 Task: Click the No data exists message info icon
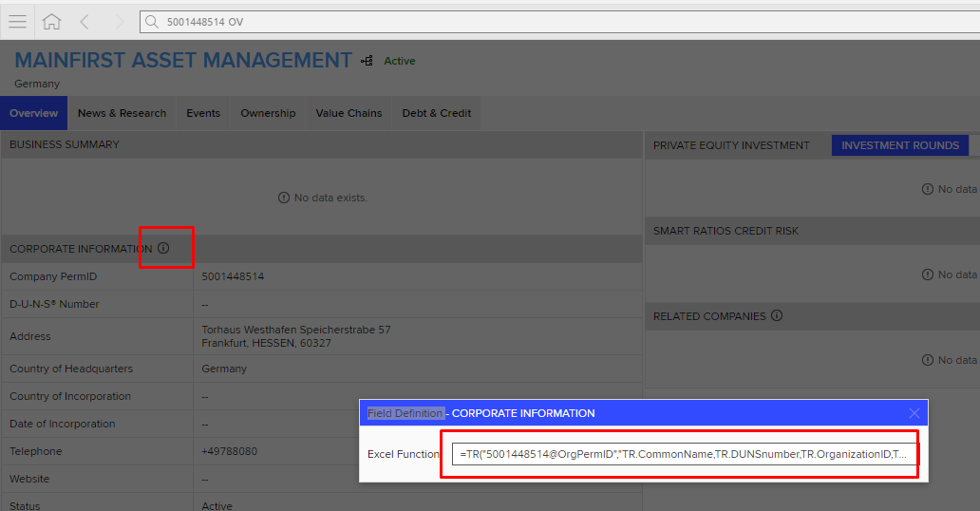[x=284, y=198]
